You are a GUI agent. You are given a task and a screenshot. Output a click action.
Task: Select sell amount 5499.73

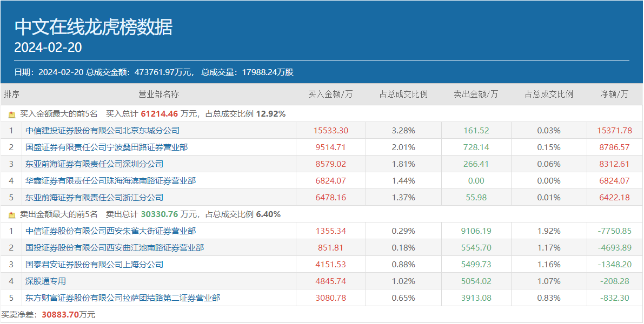tap(476, 265)
